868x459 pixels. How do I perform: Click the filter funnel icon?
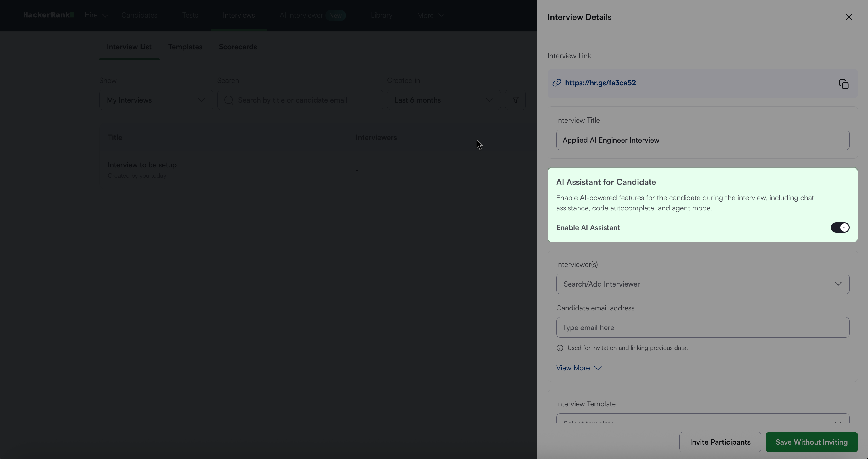515,100
